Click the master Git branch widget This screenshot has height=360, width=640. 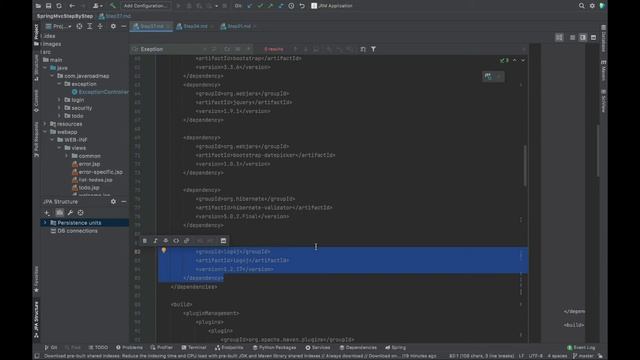(583, 356)
